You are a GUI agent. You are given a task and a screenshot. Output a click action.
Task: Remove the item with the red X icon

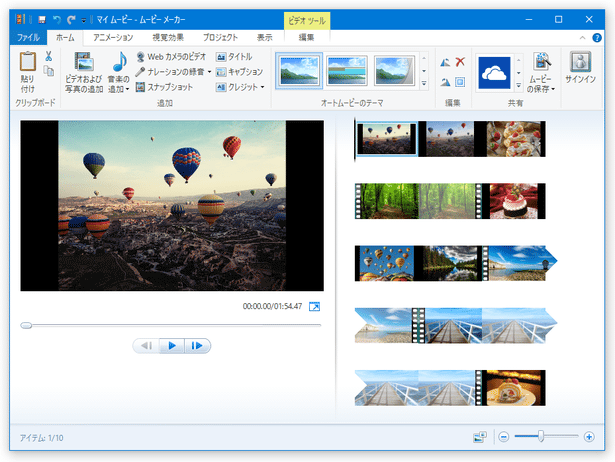point(460,62)
